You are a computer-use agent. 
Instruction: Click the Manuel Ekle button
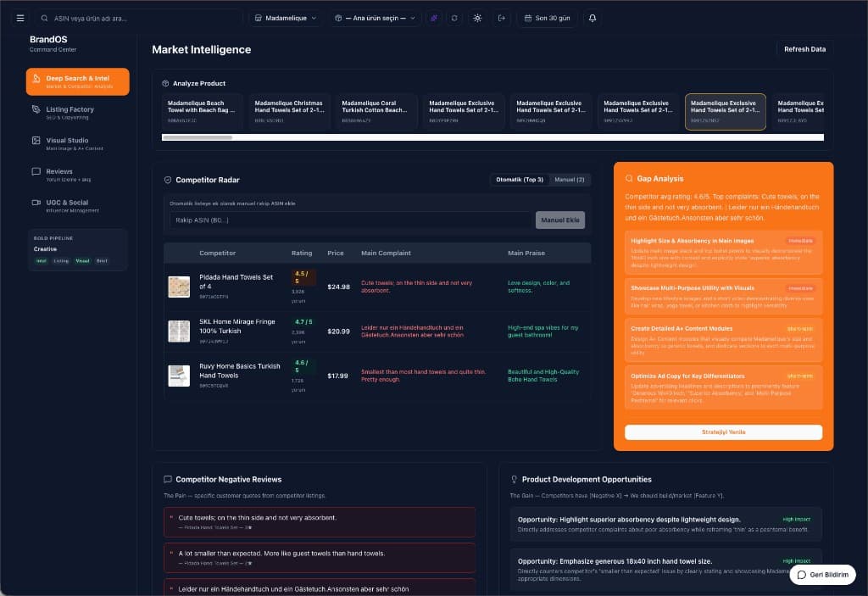(x=559, y=220)
